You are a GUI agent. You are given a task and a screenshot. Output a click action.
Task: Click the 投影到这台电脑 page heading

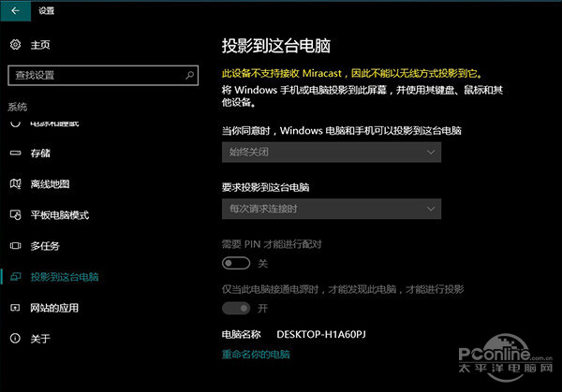point(277,45)
